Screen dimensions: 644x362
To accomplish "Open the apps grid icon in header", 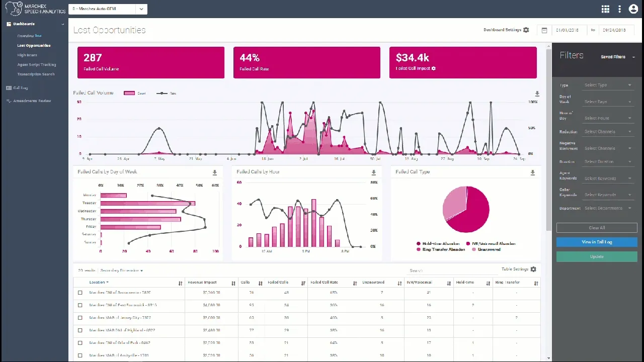I will tap(605, 9).
